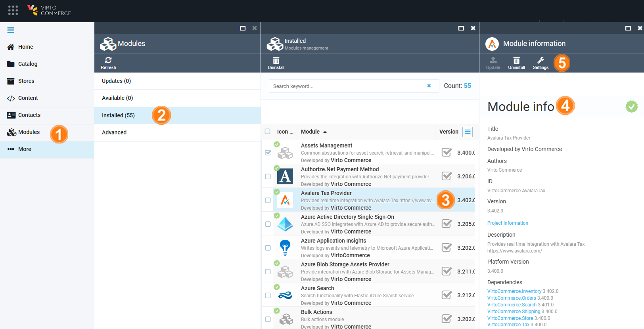Open Catalog in sidebar
Viewport: 644px width, 329px height.
(x=47, y=64)
